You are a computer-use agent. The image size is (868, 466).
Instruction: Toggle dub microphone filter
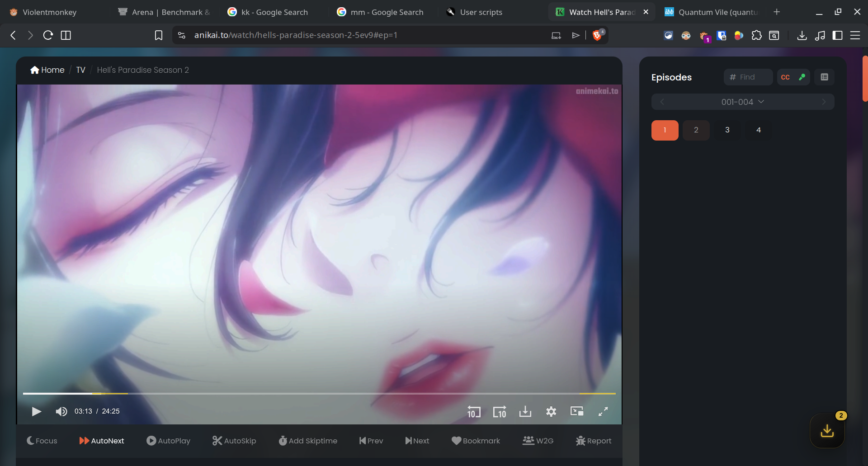(x=802, y=77)
